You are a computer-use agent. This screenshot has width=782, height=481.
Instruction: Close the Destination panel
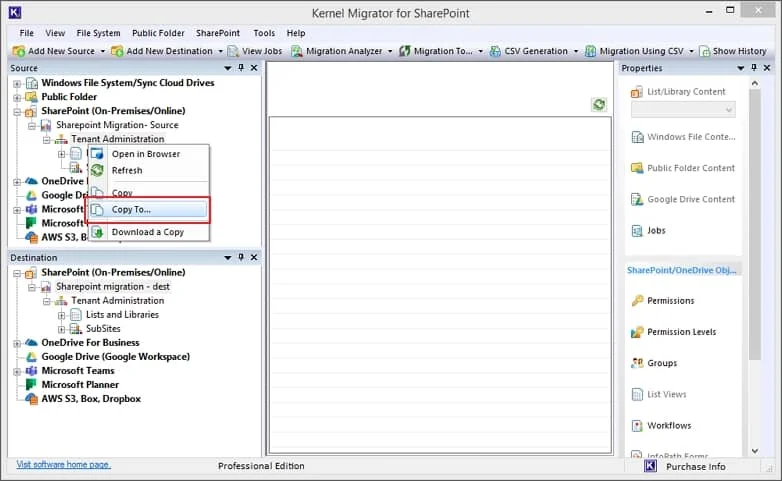click(254, 257)
